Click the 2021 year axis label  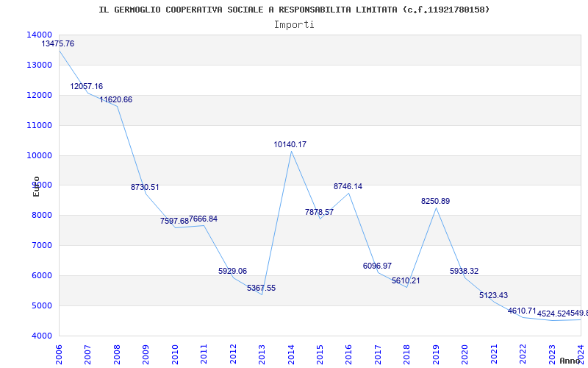click(495, 353)
